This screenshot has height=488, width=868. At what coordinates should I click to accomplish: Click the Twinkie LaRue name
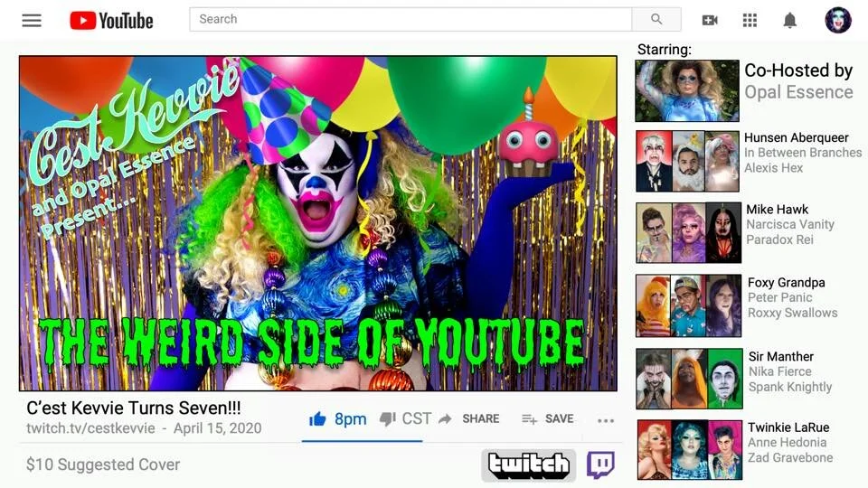pyautogui.click(x=788, y=427)
